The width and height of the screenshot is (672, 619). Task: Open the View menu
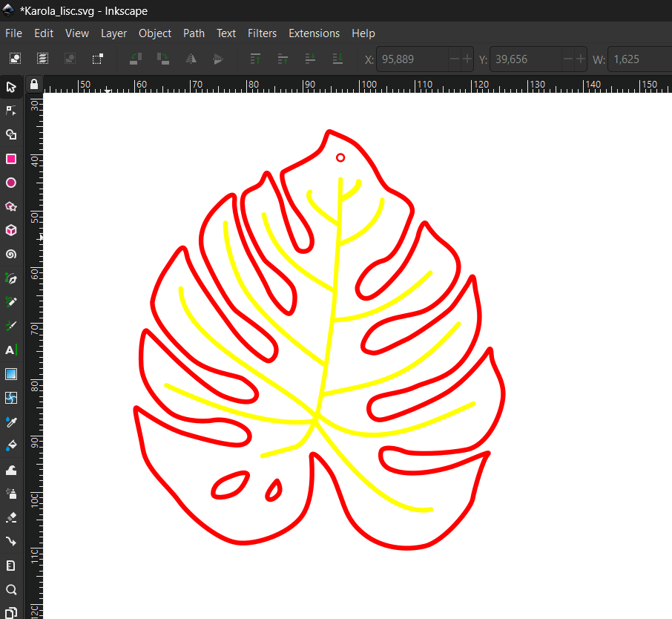(77, 33)
